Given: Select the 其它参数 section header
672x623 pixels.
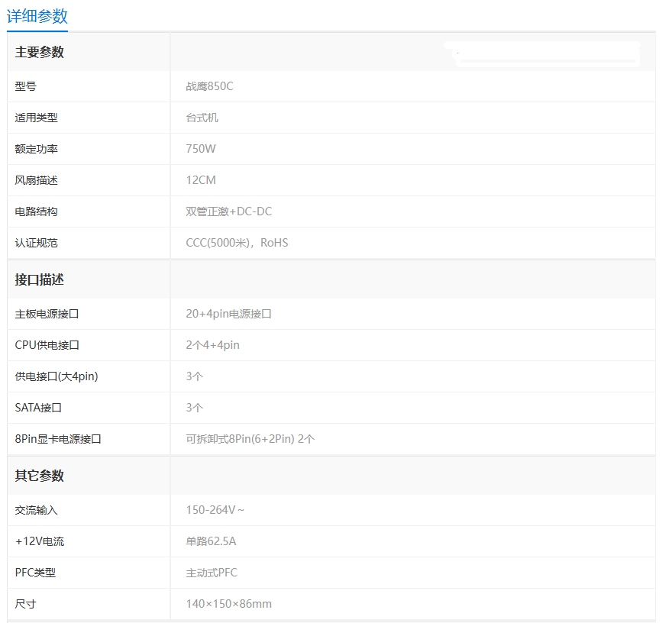Looking at the screenshot, I should (x=40, y=476).
